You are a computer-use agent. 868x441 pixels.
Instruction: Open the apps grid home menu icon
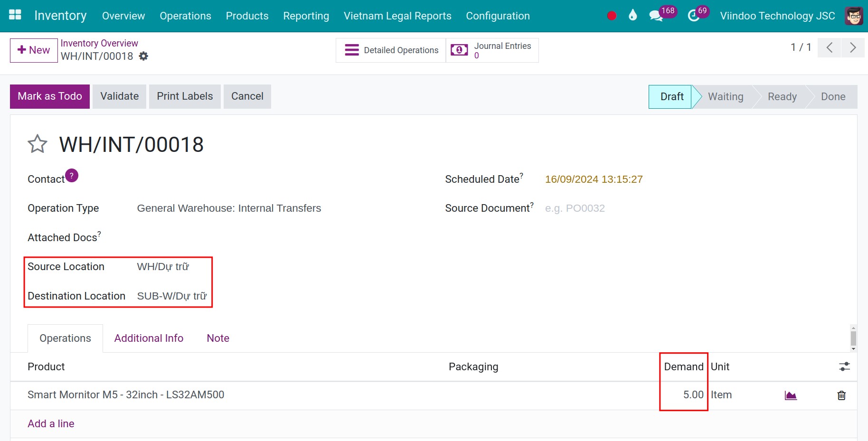coord(15,15)
